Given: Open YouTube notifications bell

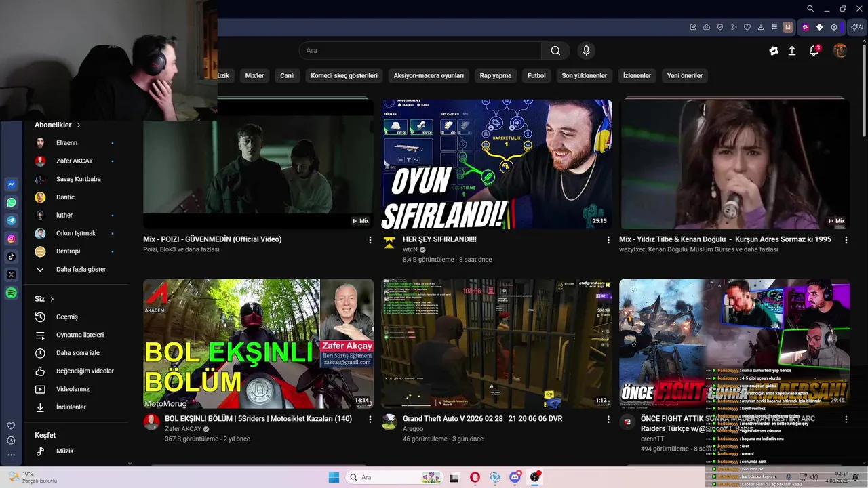Looking at the screenshot, I should click(814, 50).
